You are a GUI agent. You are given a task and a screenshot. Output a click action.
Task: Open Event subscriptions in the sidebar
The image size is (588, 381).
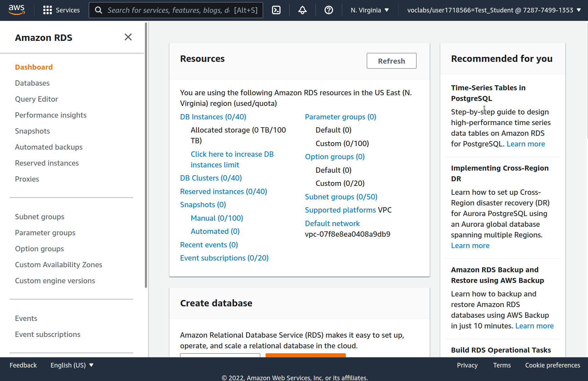(48, 334)
